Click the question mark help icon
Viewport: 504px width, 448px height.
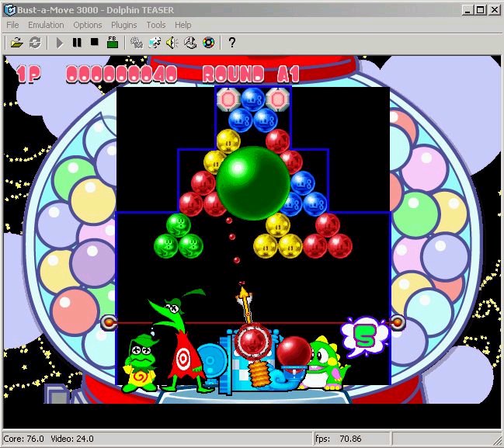[x=231, y=43]
